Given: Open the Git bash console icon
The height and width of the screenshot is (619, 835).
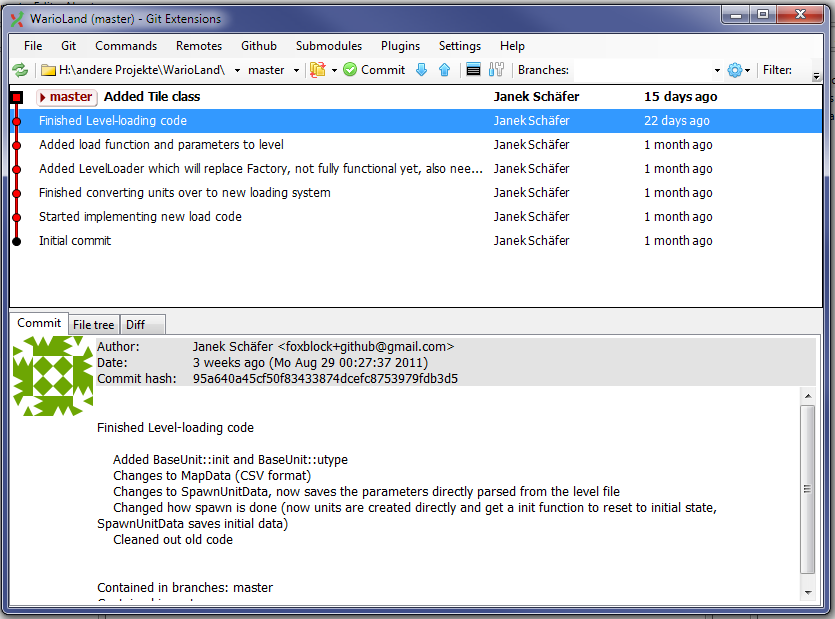Looking at the screenshot, I should coord(474,70).
